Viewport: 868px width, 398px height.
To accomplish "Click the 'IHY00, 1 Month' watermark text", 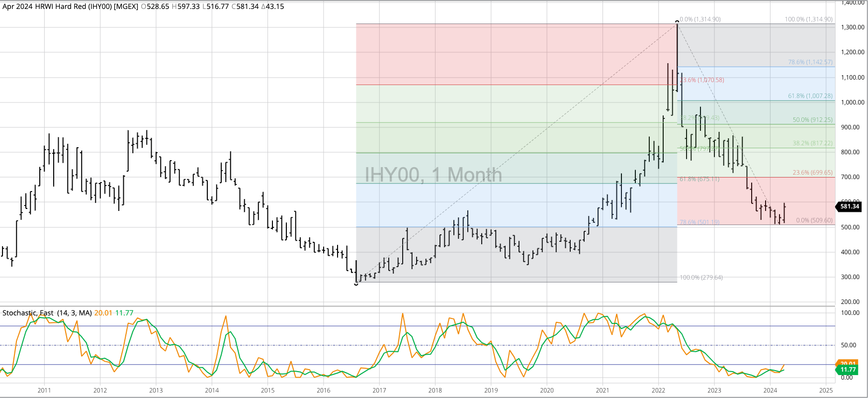I will coord(433,175).
